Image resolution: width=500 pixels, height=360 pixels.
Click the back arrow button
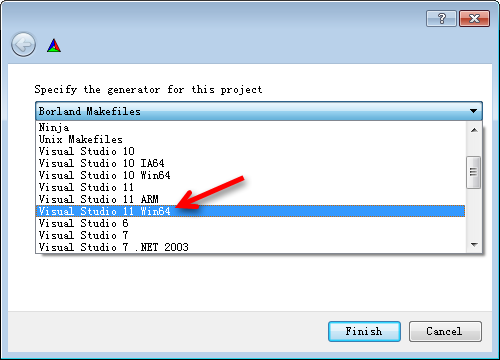[x=23, y=44]
